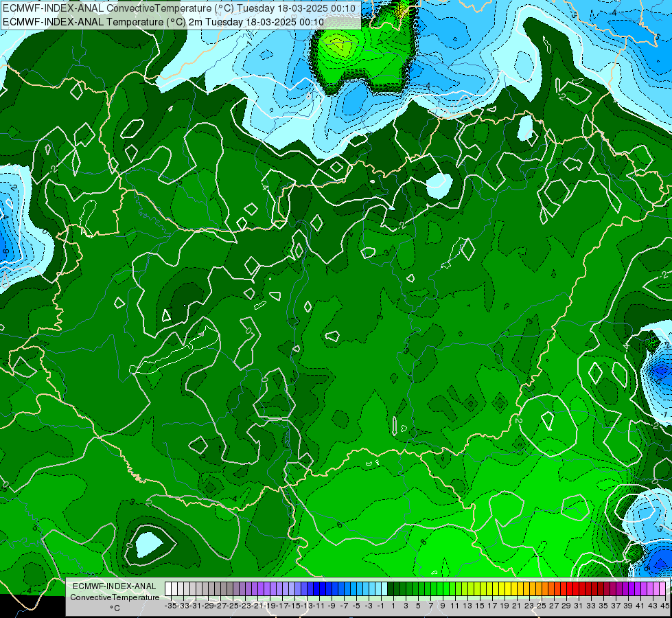Image resolution: width=672 pixels, height=618 pixels.
Task: Click the '9' legend scale value
Action: [443, 606]
